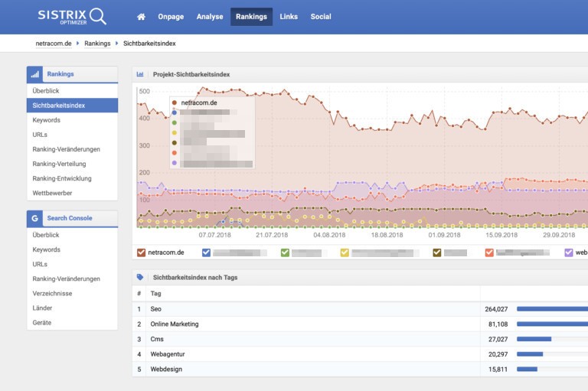
Task: Open Search Console Ranking-Veränderungen
Action: click(x=72, y=279)
